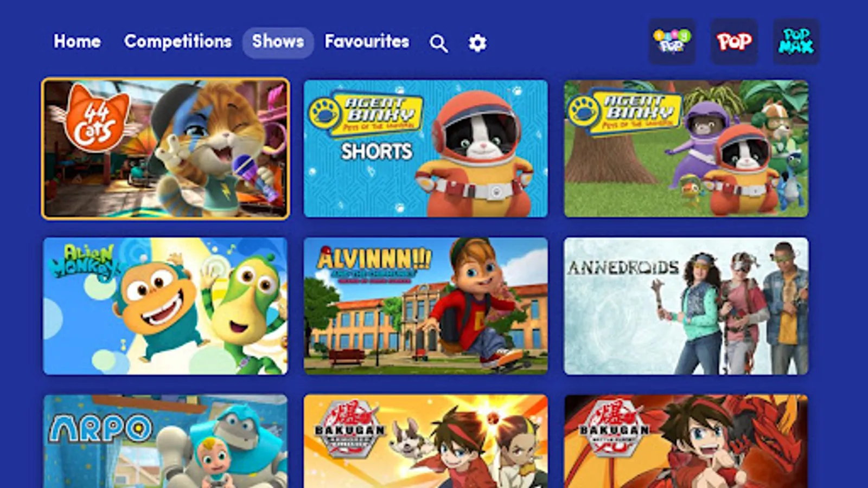This screenshot has width=868, height=488.
Task: Open the Agent Binky Shorts tile
Action: pos(426,149)
